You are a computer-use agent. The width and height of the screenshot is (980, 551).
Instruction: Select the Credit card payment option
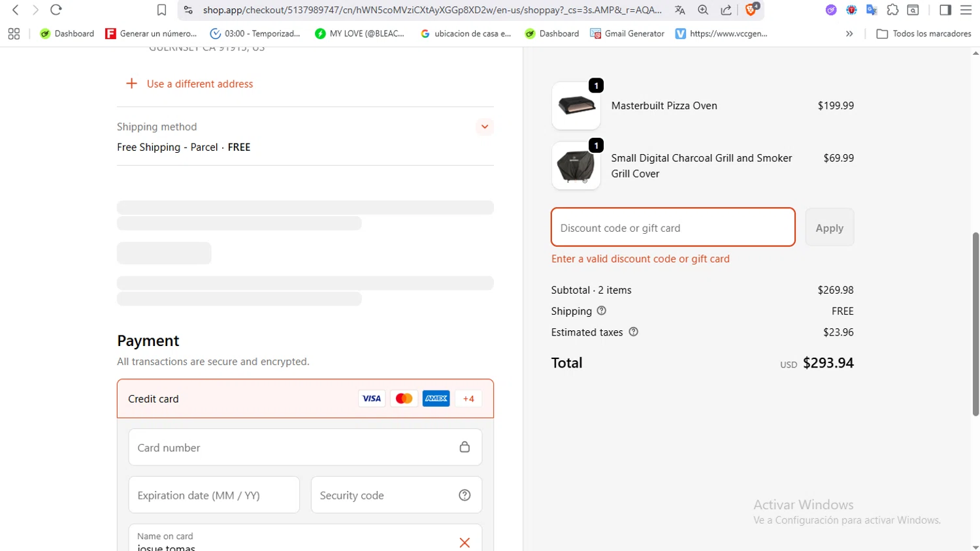(305, 398)
